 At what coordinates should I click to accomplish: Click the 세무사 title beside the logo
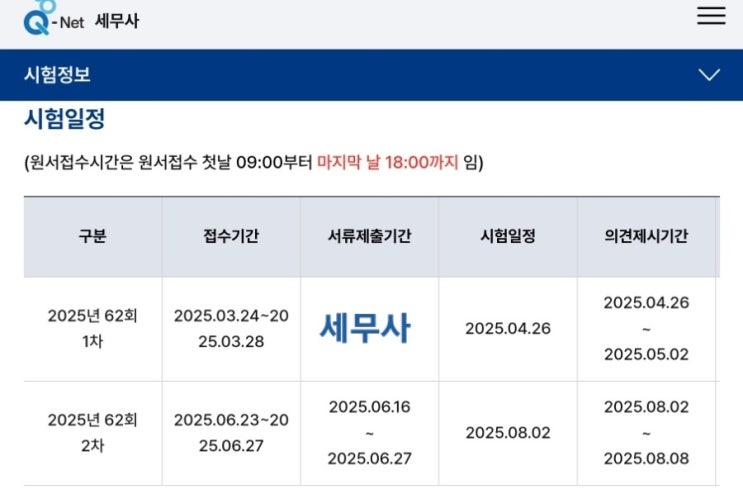(117, 21)
